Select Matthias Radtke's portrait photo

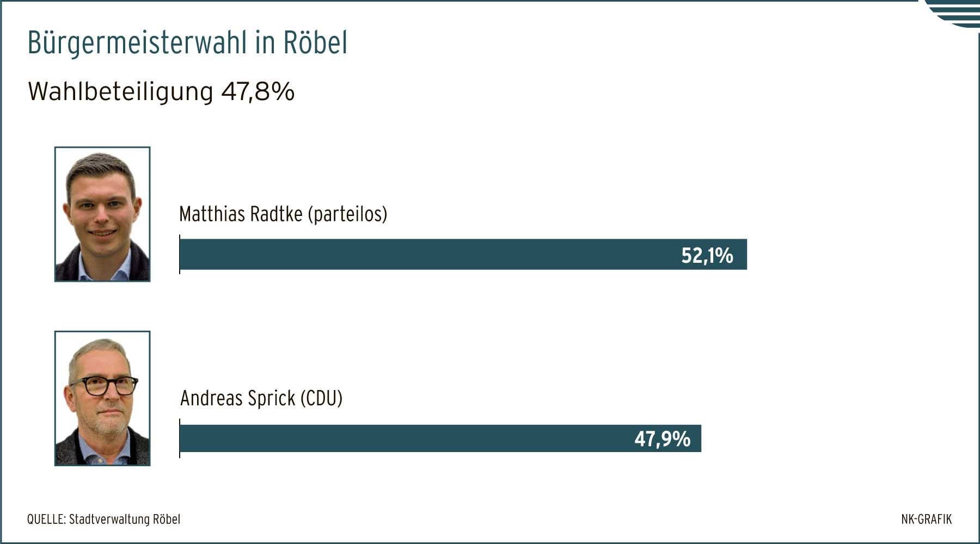point(102,214)
